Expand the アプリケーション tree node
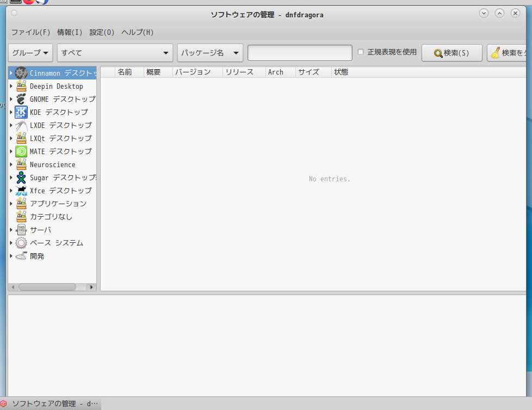This screenshot has height=410, width=532. 11,204
